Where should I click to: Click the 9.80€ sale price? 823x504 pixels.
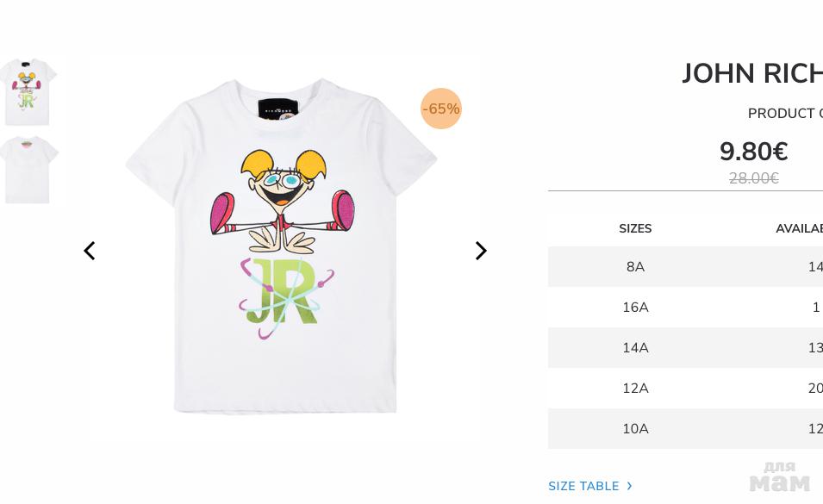point(754,152)
